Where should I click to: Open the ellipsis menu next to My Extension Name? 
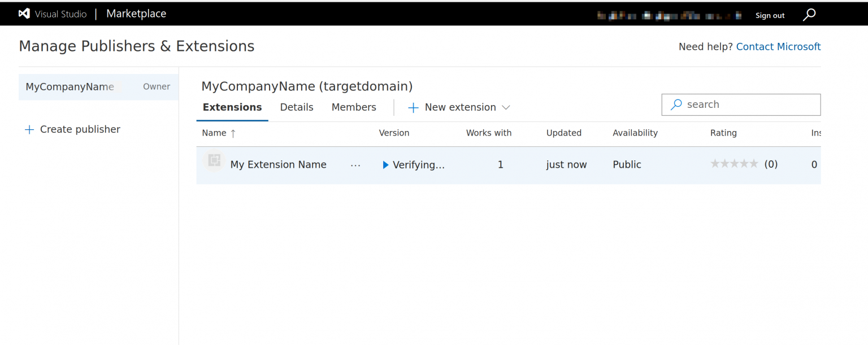click(x=355, y=165)
